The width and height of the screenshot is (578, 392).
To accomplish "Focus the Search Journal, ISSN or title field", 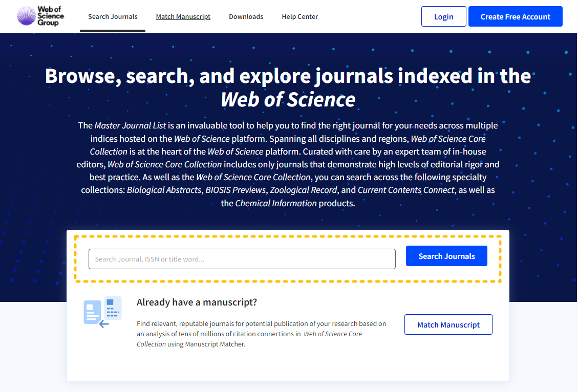I will click(x=242, y=259).
